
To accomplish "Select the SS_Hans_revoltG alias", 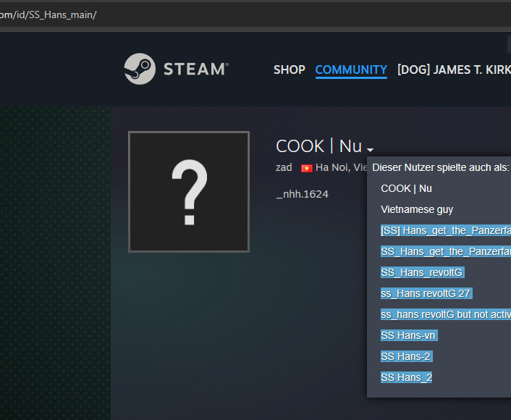I will pos(422,272).
